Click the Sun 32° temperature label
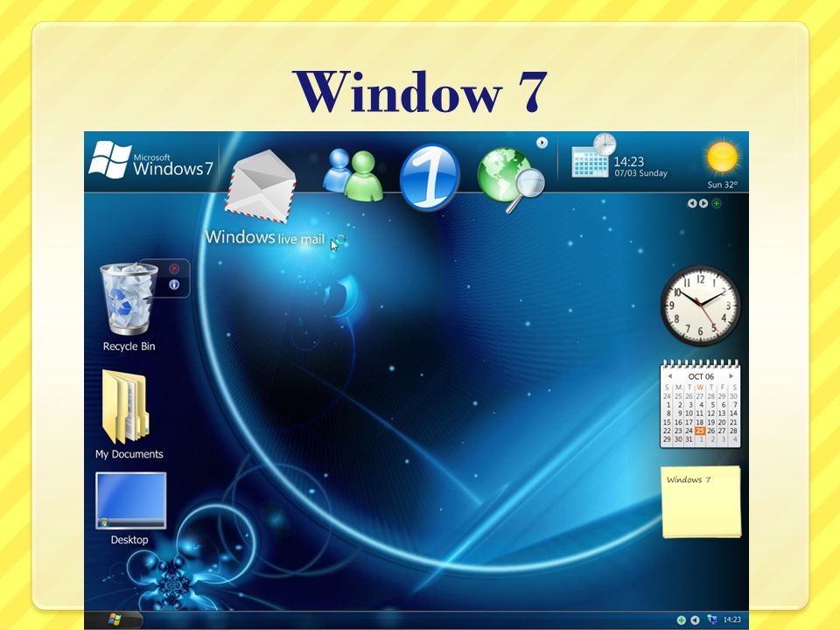 pos(722,185)
